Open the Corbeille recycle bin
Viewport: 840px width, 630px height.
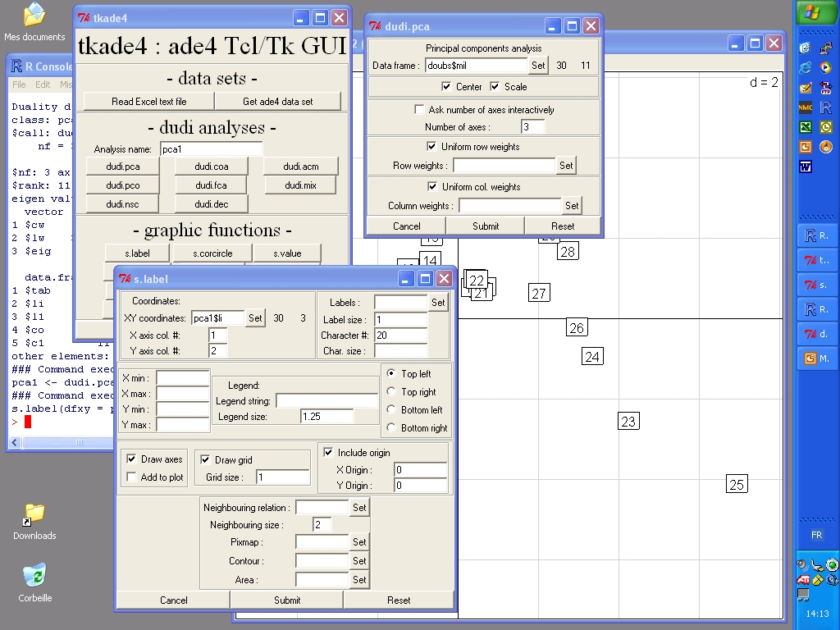click(x=34, y=575)
